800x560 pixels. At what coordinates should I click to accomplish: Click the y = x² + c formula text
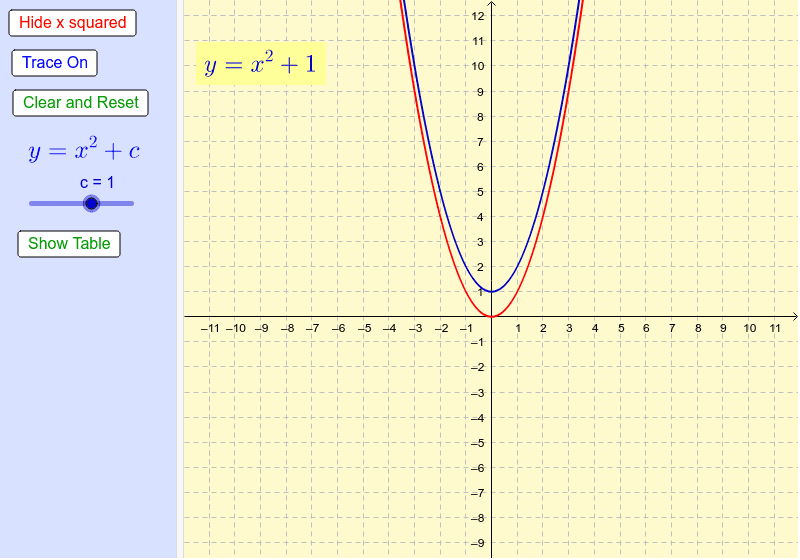pos(84,150)
